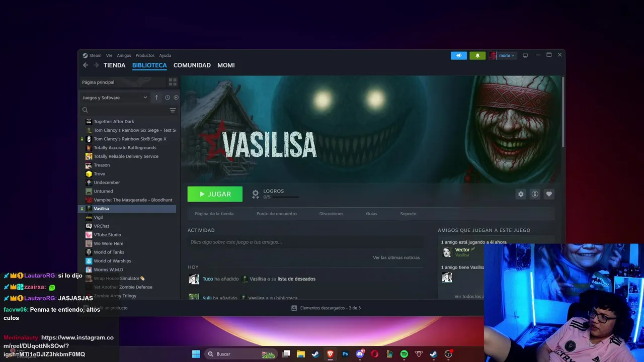Open Vasilisa game settings gear

[x=521, y=194]
